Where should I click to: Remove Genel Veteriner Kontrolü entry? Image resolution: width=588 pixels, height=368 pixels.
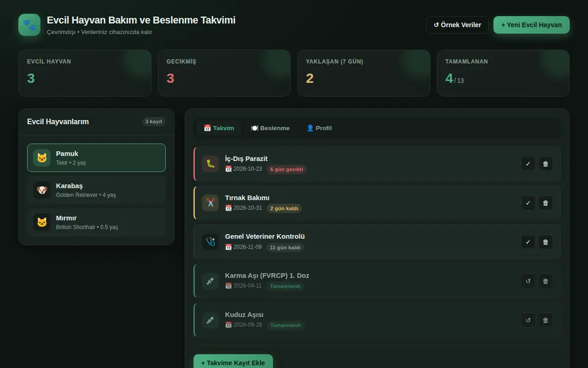coord(545,242)
